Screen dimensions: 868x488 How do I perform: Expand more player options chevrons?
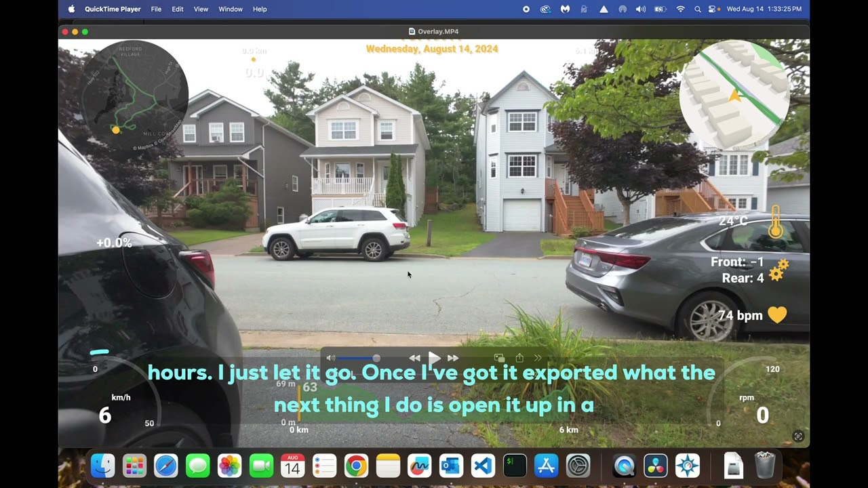[x=538, y=358]
